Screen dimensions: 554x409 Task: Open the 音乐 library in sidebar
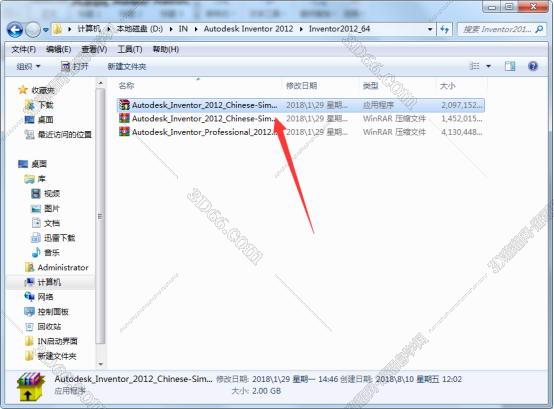46,253
